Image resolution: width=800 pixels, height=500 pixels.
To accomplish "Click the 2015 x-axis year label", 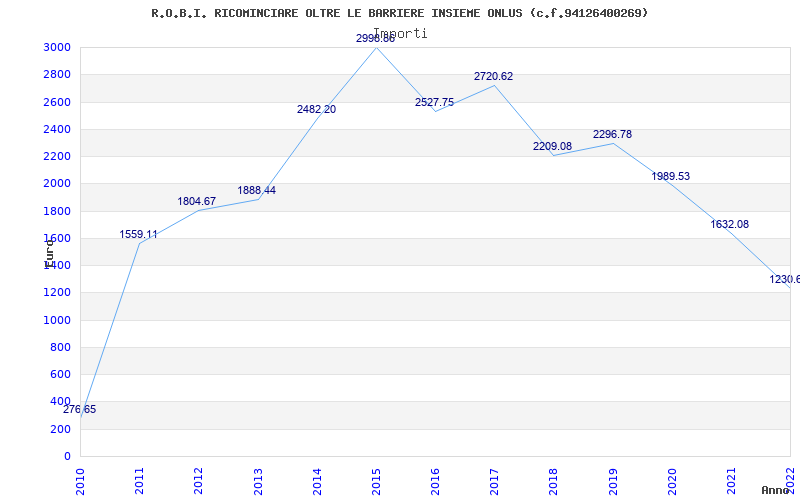I will [x=376, y=481].
